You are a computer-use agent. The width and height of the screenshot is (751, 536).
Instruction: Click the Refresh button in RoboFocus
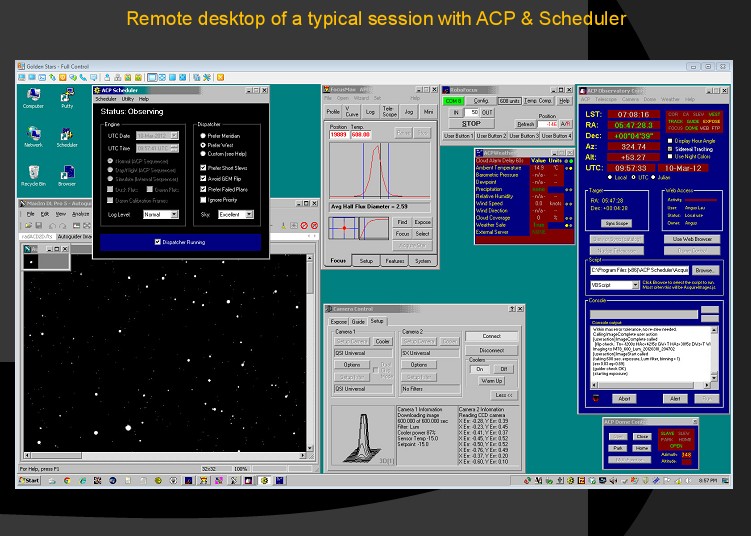coord(525,124)
